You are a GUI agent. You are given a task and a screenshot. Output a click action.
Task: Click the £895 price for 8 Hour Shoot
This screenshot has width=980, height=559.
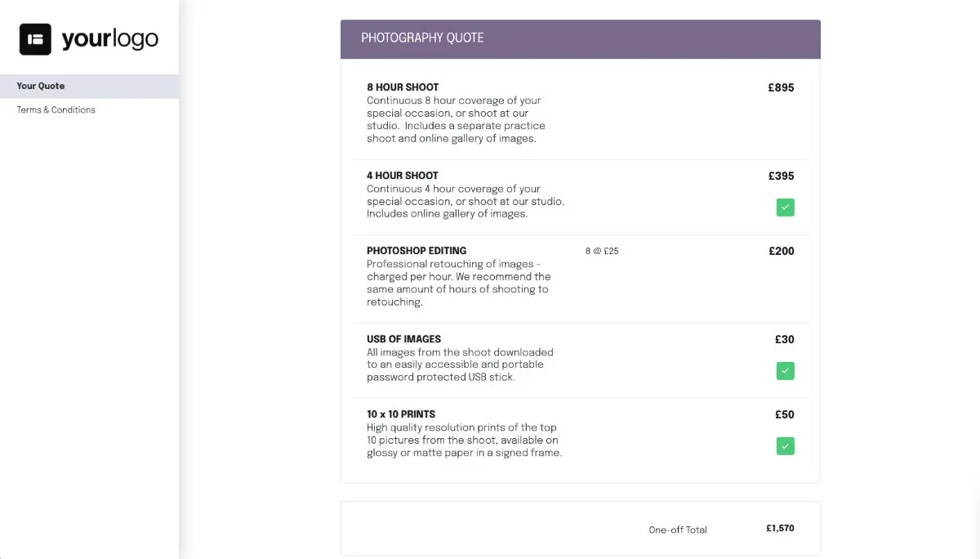[x=781, y=87]
